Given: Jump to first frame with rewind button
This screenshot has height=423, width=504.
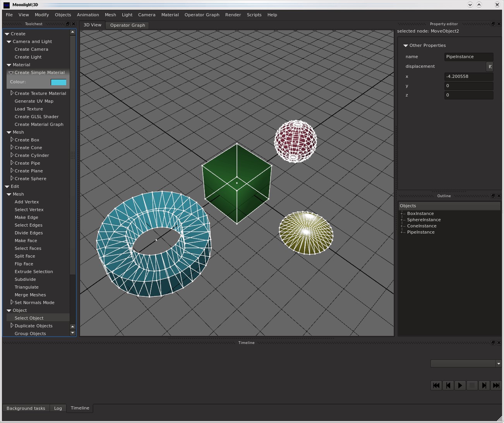Looking at the screenshot, I should pos(436,385).
